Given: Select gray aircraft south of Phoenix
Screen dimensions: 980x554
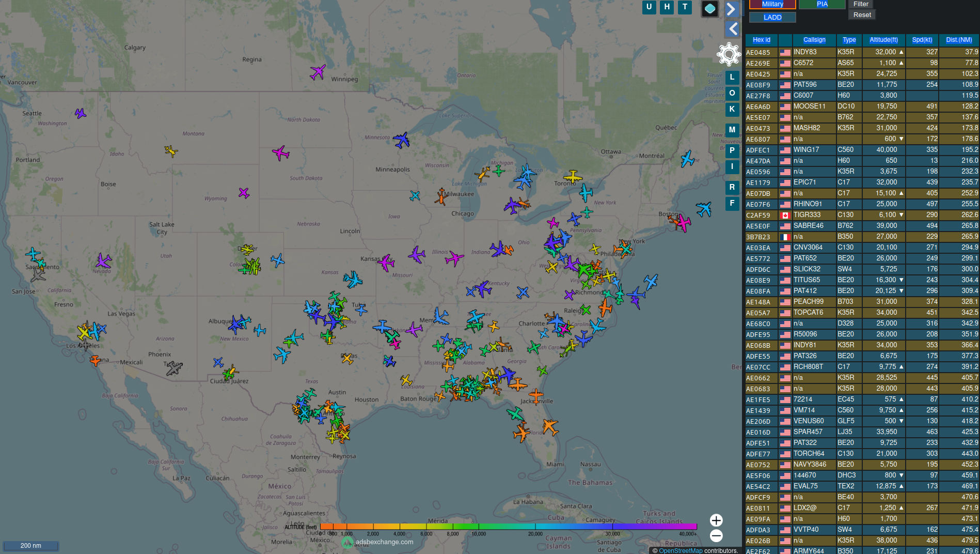Looking at the screenshot, I should coord(174,368).
